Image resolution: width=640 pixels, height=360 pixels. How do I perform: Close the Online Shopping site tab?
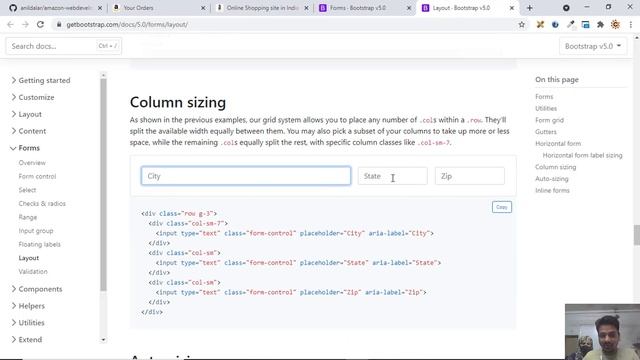pos(307,8)
